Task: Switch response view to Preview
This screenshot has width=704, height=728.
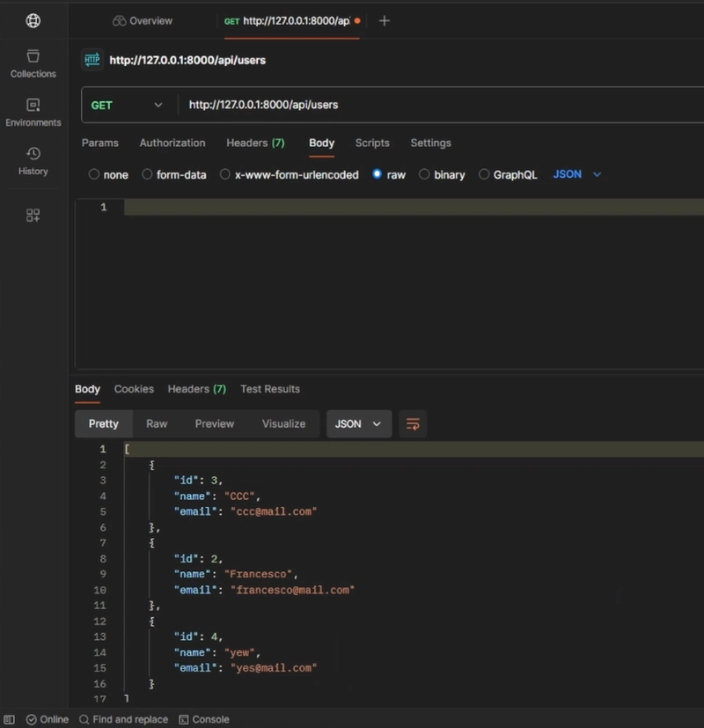Action: click(x=215, y=424)
